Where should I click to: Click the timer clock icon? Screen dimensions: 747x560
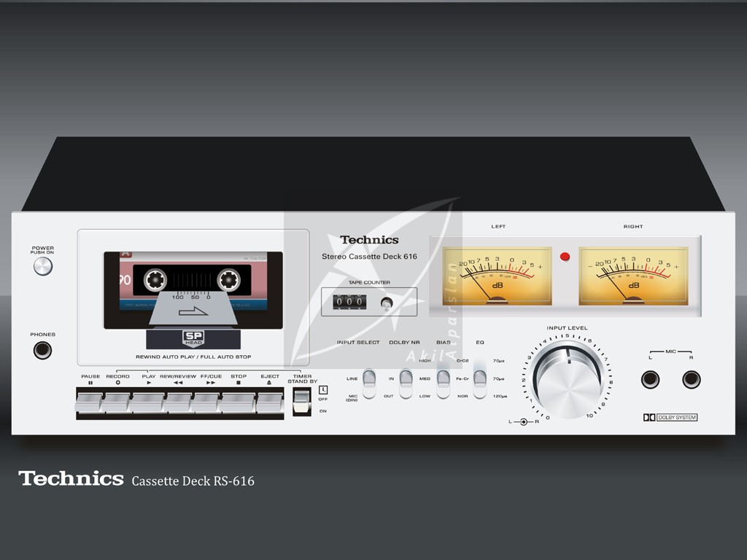[323, 389]
